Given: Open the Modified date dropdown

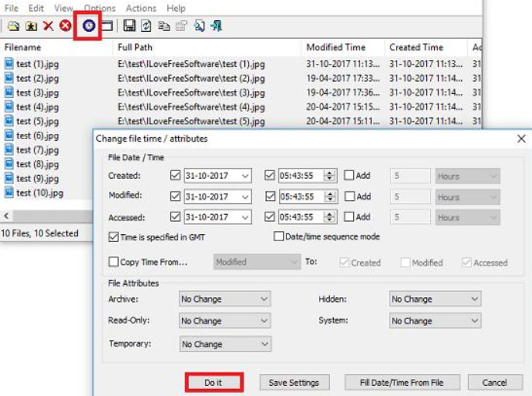Looking at the screenshot, I should (x=245, y=197).
